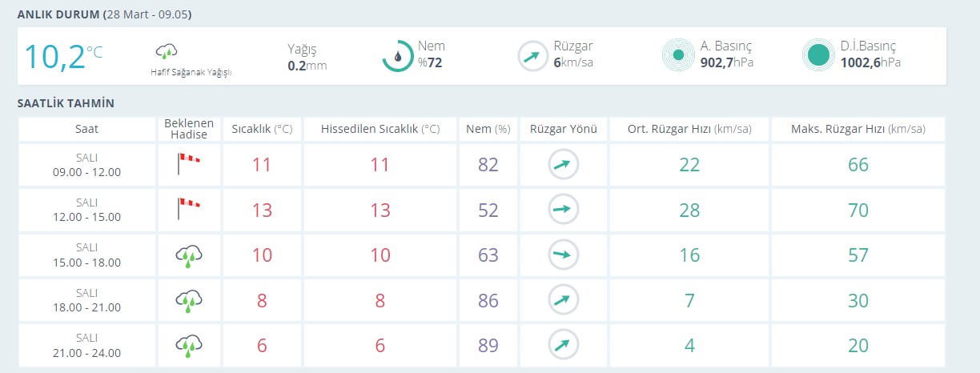Click wind direction arrow for 15.00 - 18.00 row

tap(564, 255)
